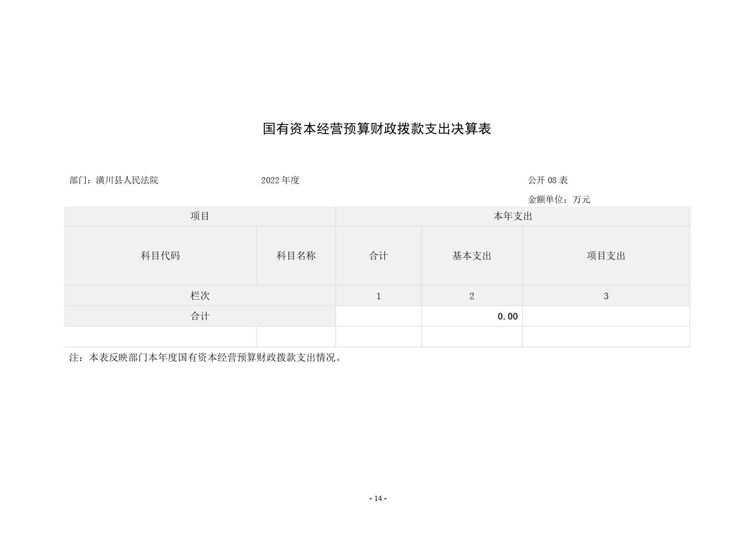
Task: Click column number 1 cell
Action: click(x=378, y=296)
